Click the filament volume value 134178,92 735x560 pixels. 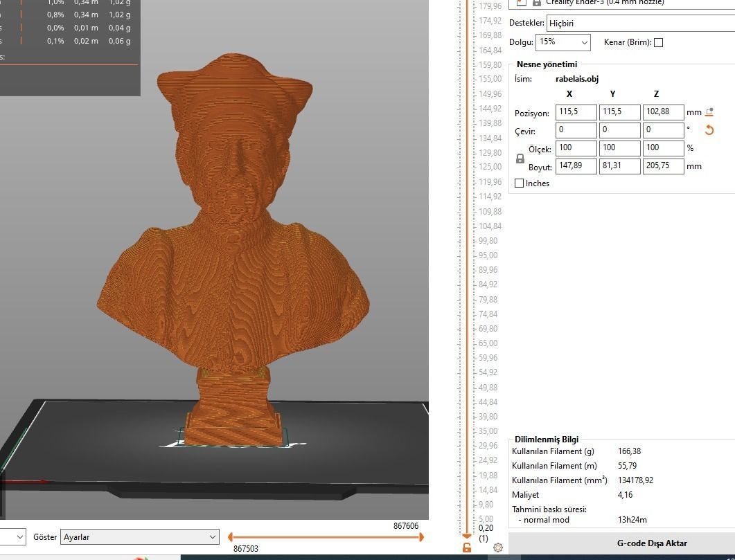tap(635, 480)
